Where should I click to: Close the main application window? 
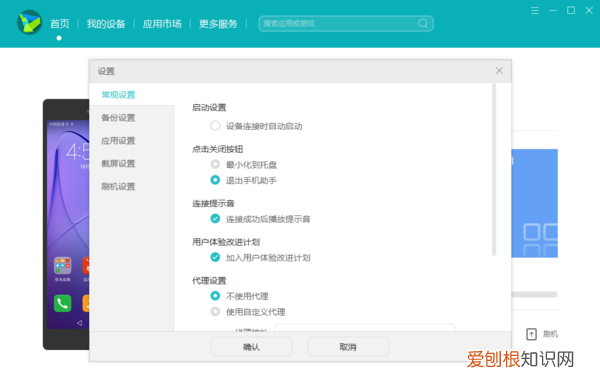589,10
